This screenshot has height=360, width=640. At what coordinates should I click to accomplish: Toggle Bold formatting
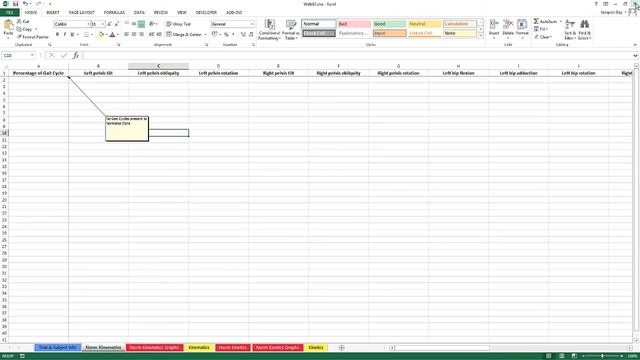point(57,35)
